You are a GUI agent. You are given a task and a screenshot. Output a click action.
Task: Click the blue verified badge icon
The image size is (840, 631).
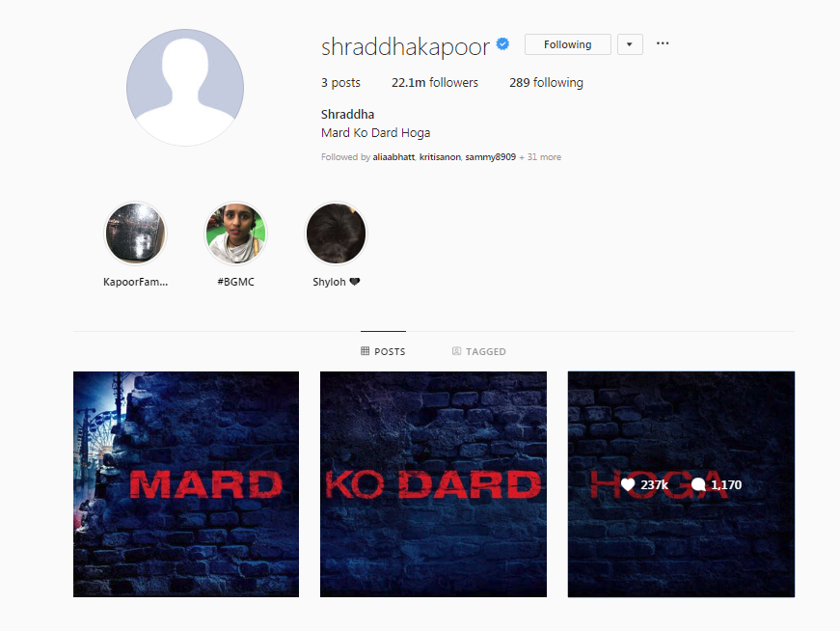click(502, 44)
